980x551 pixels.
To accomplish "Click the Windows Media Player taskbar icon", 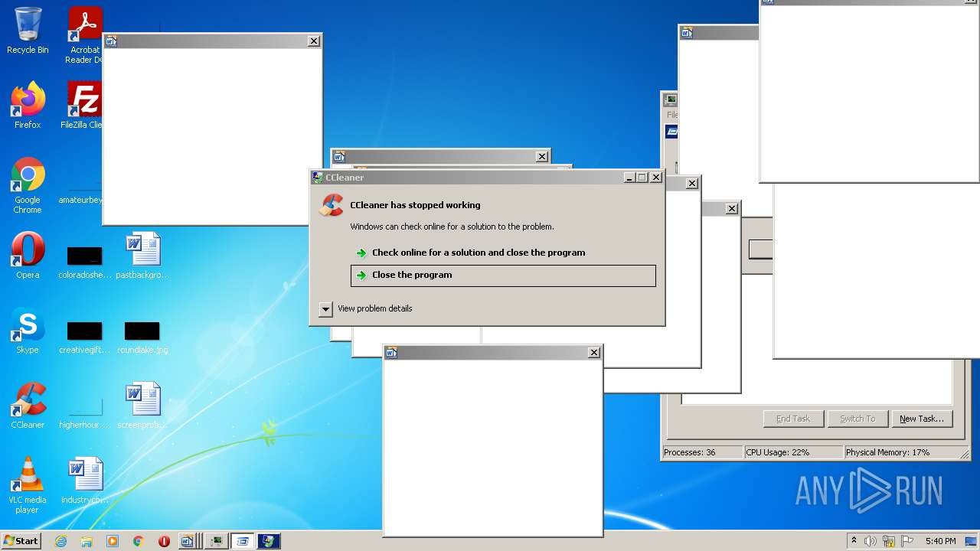I will click(x=113, y=541).
